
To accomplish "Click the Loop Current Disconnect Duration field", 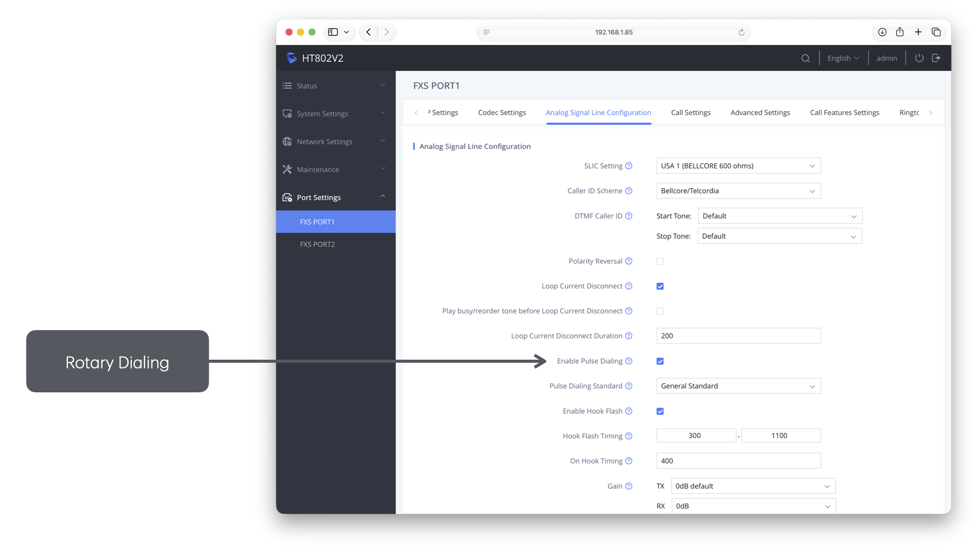I will [x=739, y=336].
